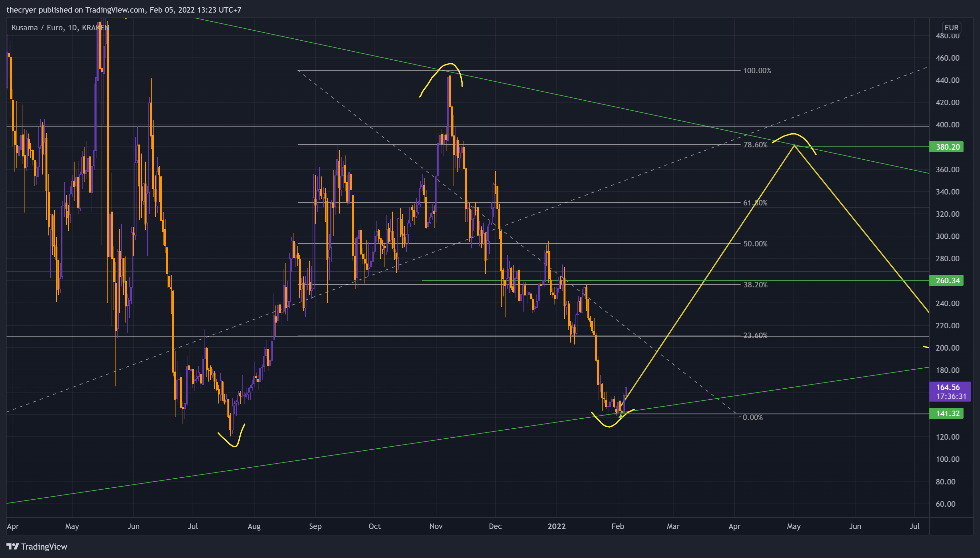Click the 2022 label on time axis

click(x=556, y=526)
